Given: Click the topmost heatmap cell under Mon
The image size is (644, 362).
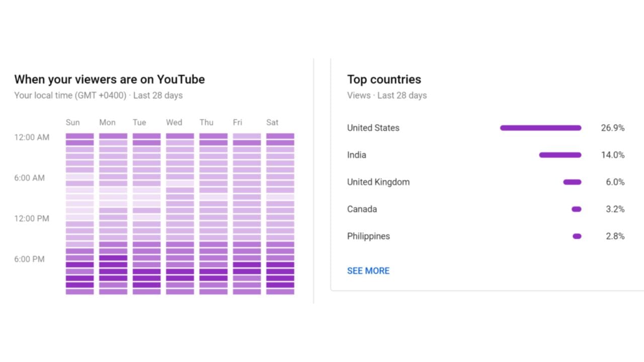Looking at the screenshot, I should tap(113, 136).
